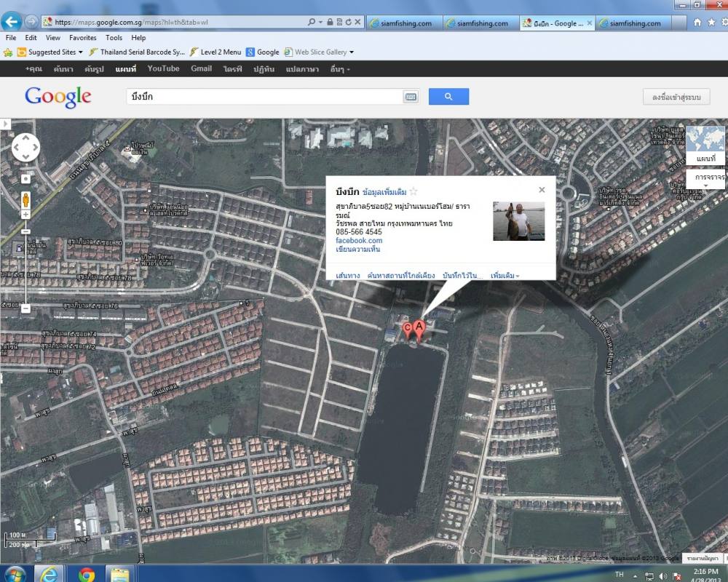Click the รายงานปัญหา report problem button

tap(703, 558)
